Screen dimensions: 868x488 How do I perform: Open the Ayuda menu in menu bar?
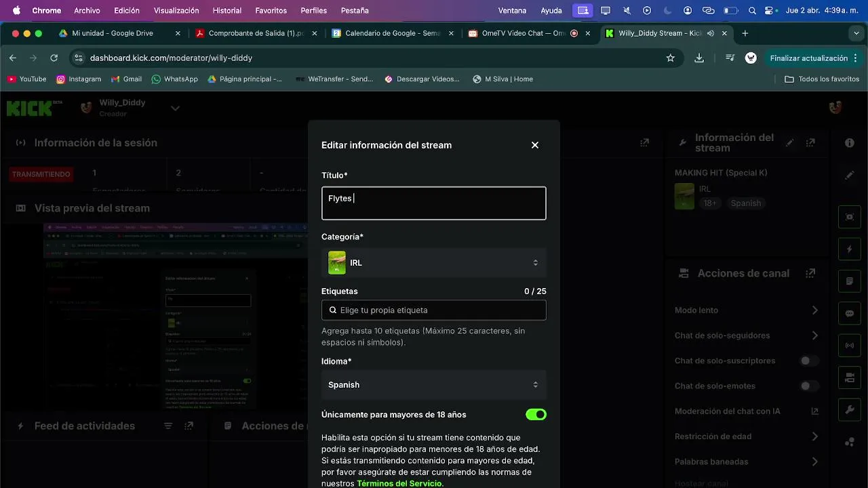point(551,11)
